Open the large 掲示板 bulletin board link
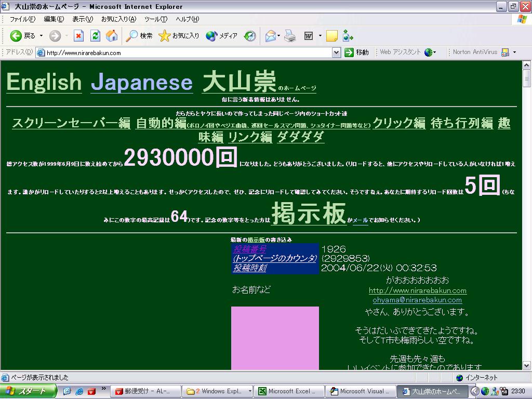This screenshot has height=399, width=532. pyautogui.click(x=309, y=214)
